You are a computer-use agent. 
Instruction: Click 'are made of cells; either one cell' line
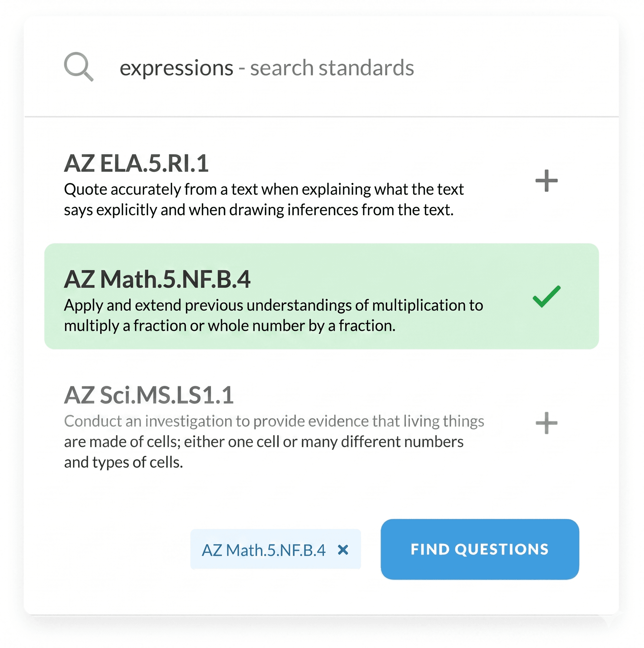tap(264, 441)
